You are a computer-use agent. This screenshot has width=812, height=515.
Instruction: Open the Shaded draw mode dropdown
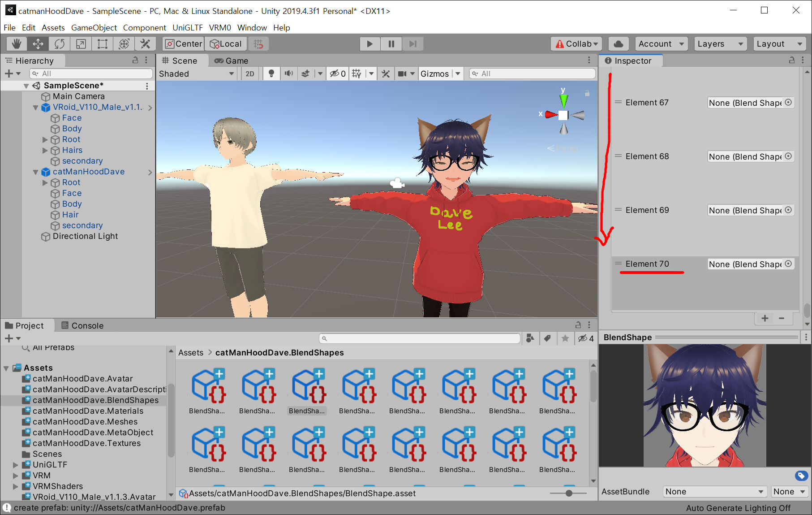197,74
